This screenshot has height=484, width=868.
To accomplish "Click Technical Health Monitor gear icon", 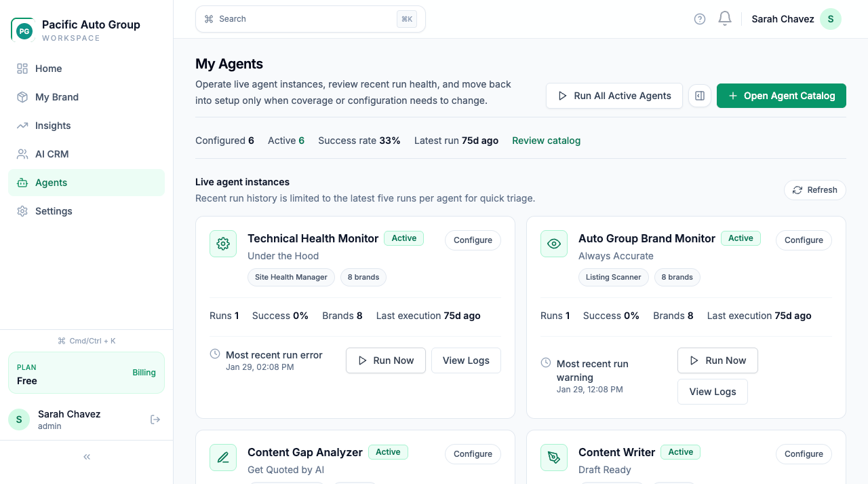I will 223,244.
